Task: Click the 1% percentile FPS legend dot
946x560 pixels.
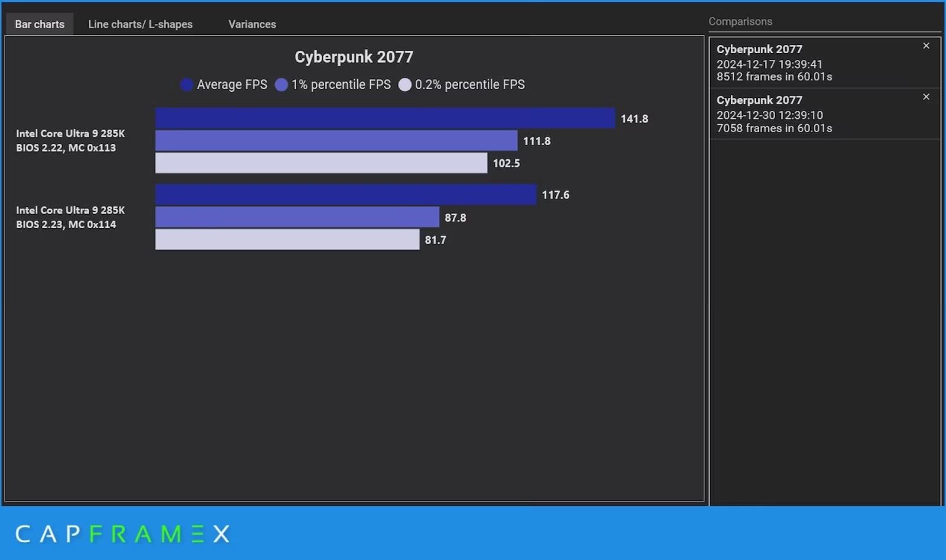Action: coord(281,85)
